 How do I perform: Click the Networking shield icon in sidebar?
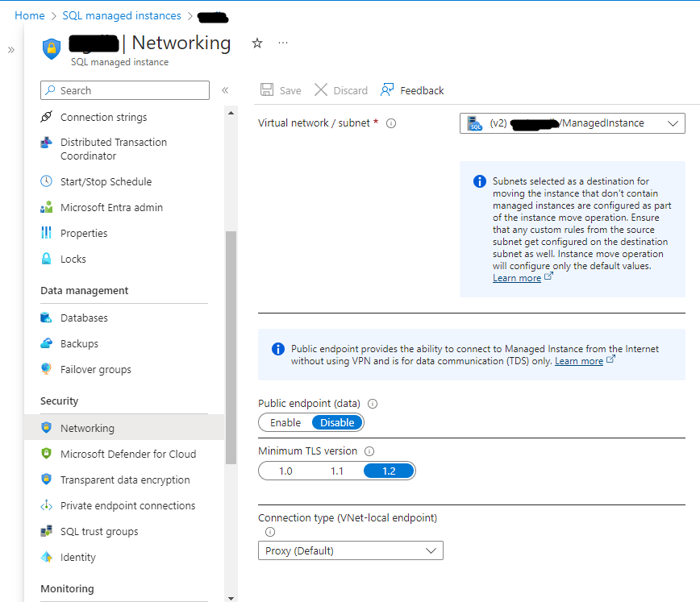[x=47, y=427]
